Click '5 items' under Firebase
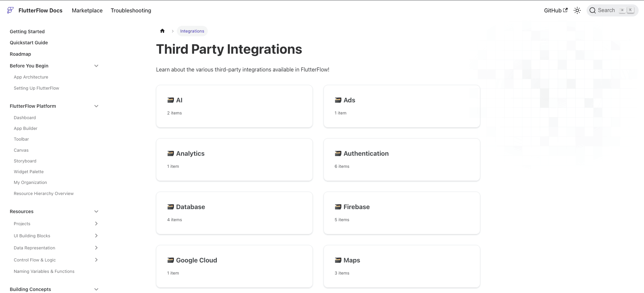The width and height of the screenshot is (644, 293). [342, 219]
